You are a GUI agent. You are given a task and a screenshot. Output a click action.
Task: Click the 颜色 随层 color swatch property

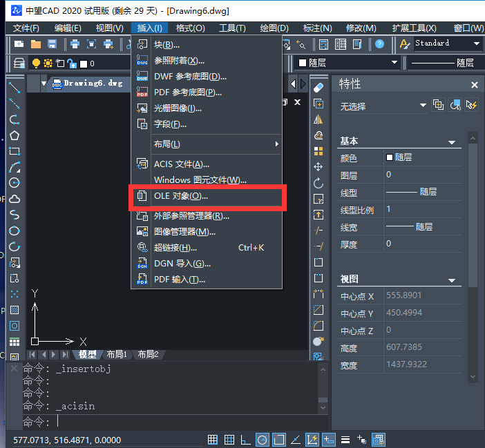[390, 157]
